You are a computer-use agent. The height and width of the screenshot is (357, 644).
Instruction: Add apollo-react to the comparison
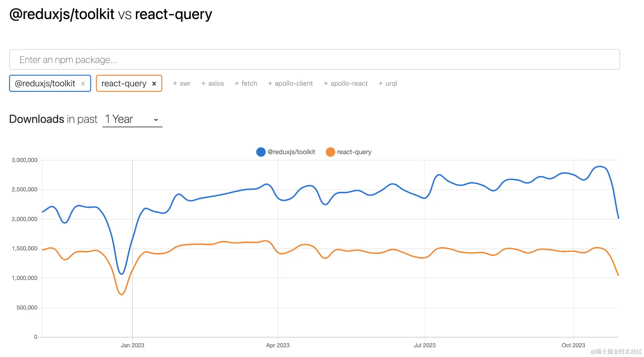click(x=346, y=83)
